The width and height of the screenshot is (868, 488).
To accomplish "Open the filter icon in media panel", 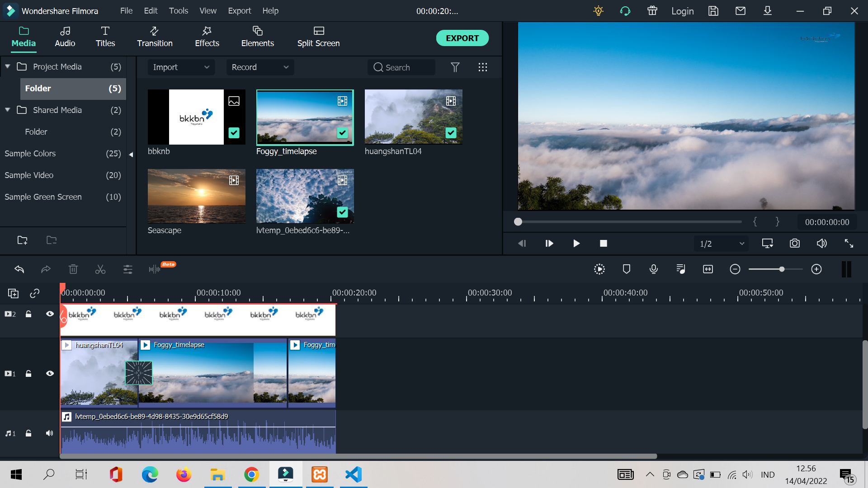I will 455,67.
